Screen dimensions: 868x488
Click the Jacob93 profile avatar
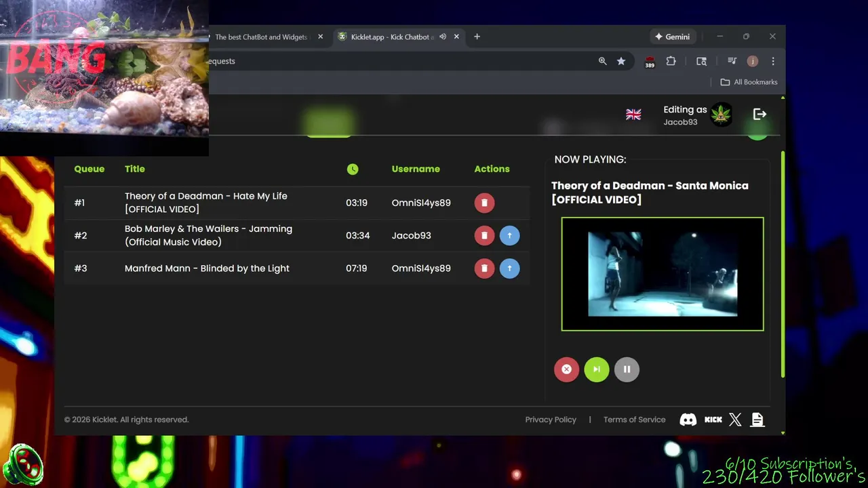click(721, 115)
